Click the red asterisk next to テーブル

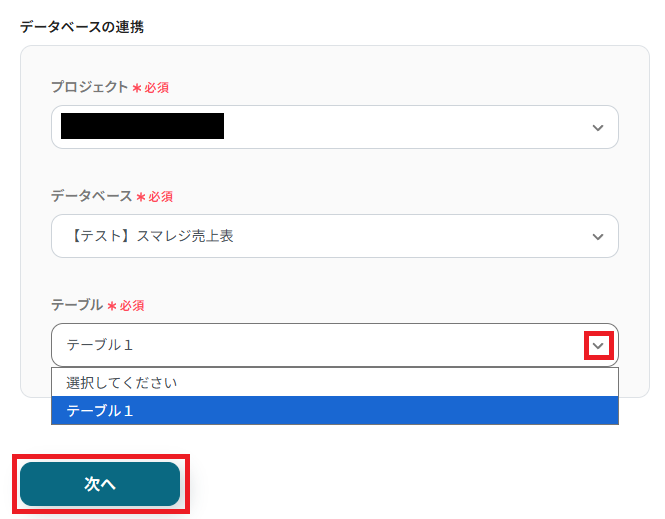(111, 305)
